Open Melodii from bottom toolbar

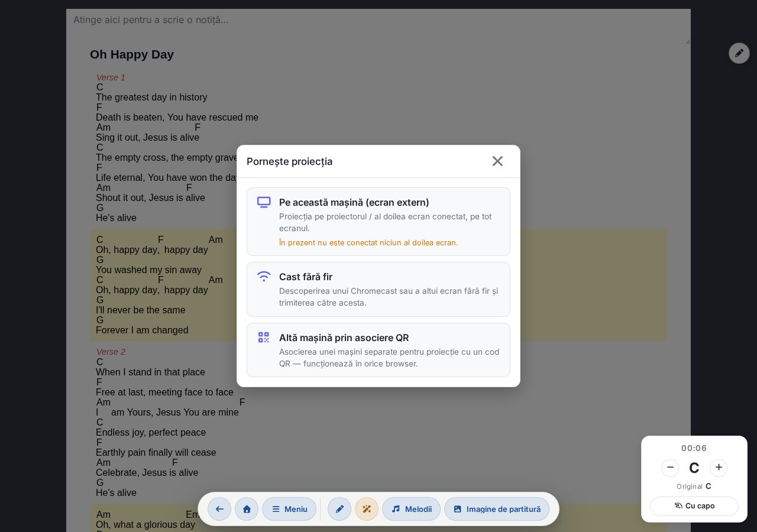tap(411, 509)
